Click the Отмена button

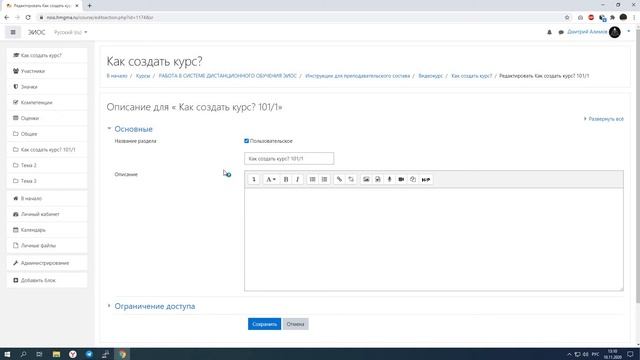(x=295, y=324)
